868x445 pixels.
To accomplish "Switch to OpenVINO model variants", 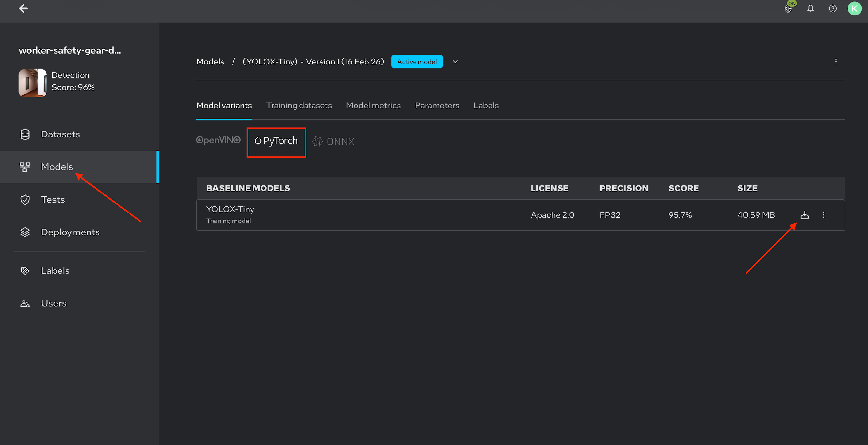I will 218,140.
